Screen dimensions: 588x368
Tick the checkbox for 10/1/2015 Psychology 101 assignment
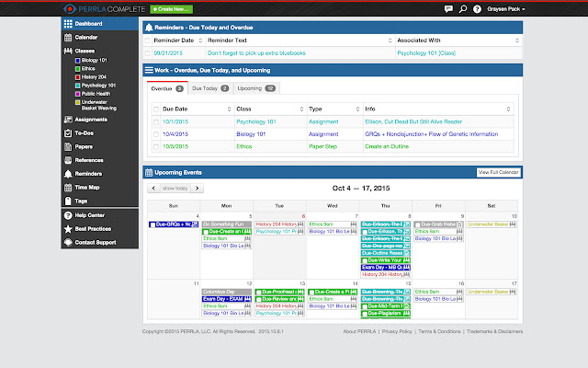pyautogui.click(x=155, y=121)
